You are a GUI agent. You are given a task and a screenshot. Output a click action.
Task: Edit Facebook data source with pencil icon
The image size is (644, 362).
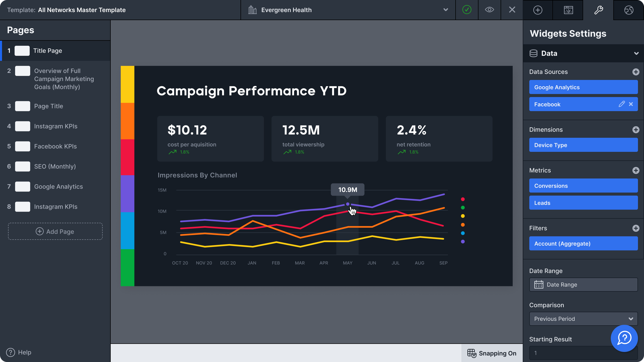click(621, 104)
